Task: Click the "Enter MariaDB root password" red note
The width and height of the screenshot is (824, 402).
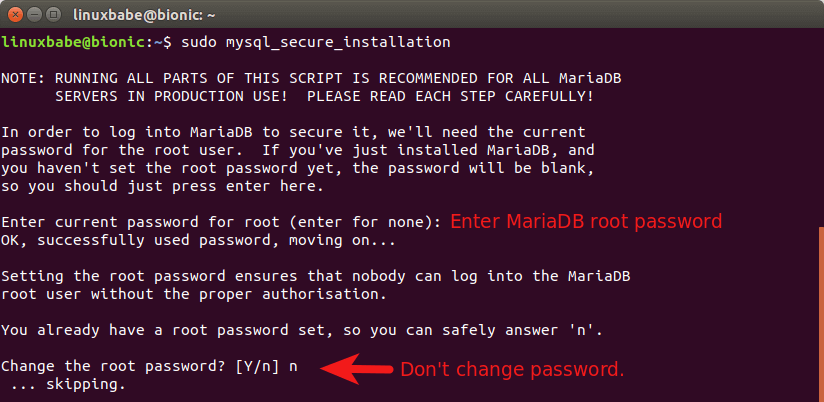Action: click(586, 221)
